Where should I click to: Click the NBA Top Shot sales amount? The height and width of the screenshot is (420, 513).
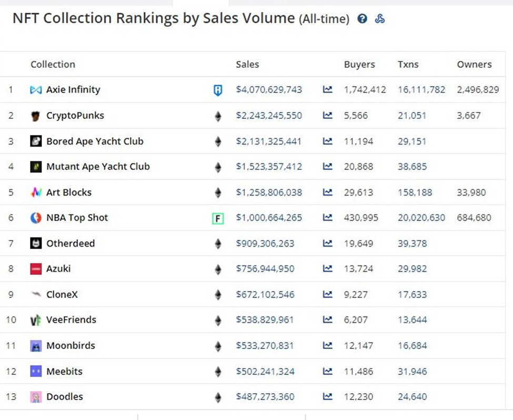pos(269,218)
